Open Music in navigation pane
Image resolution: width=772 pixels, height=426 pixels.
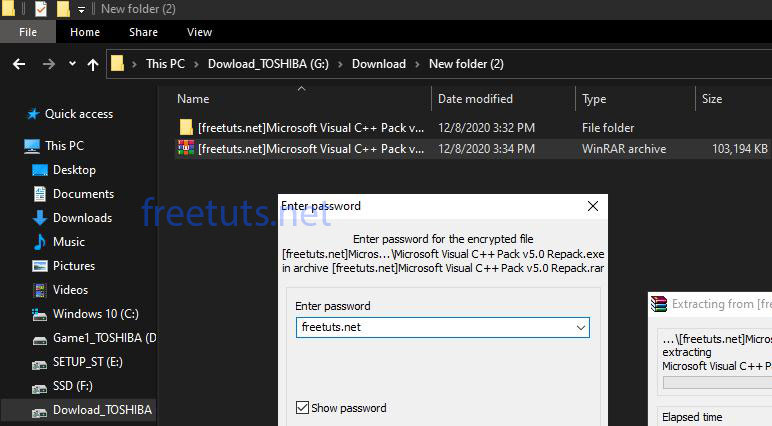click(x=68, y=242)
